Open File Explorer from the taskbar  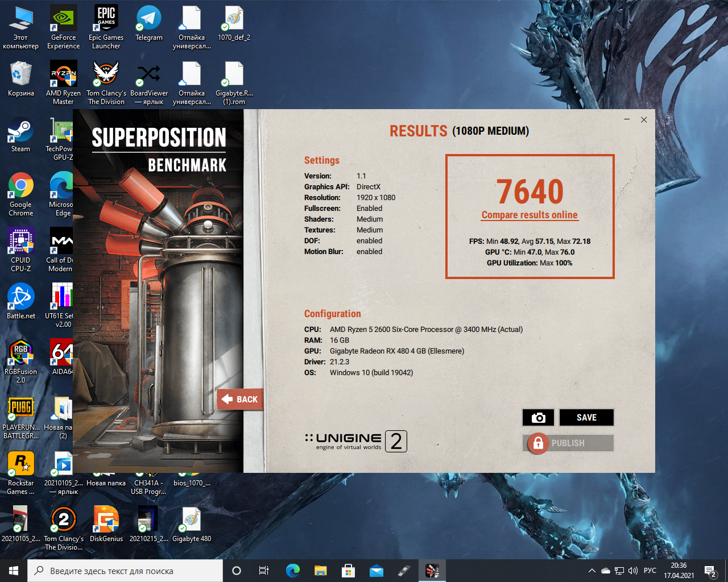point(321,571)
